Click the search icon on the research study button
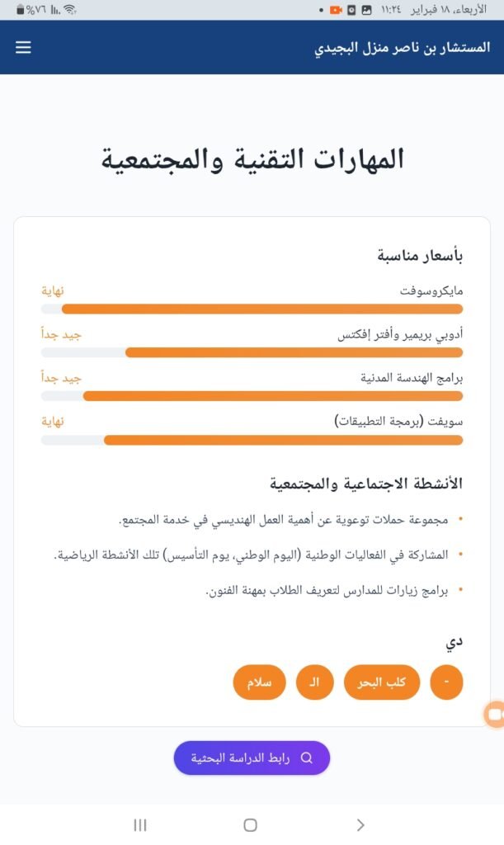Screen dimensions: 504x845 307,758
